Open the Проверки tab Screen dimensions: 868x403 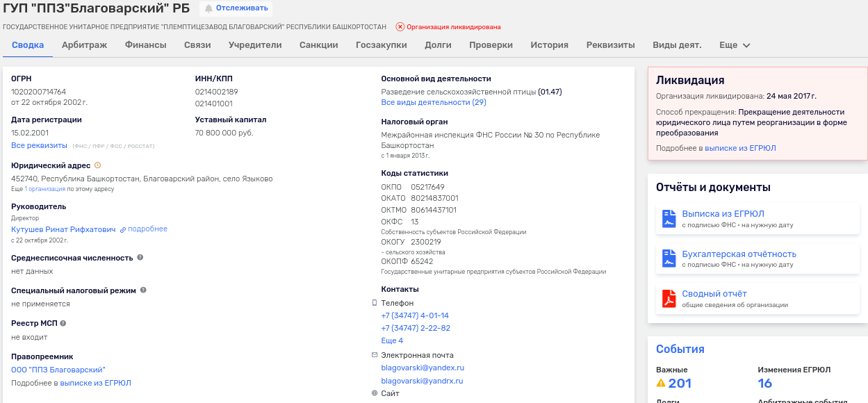click(x=491, y=45)
